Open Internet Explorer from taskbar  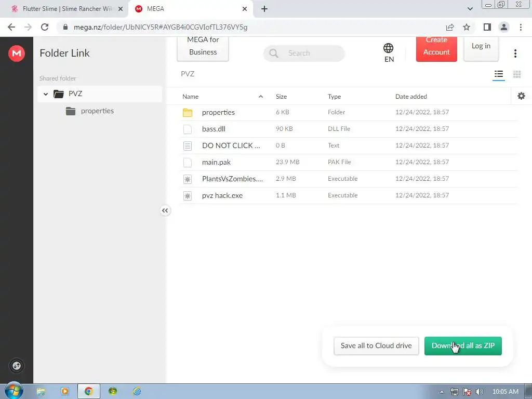137,391
